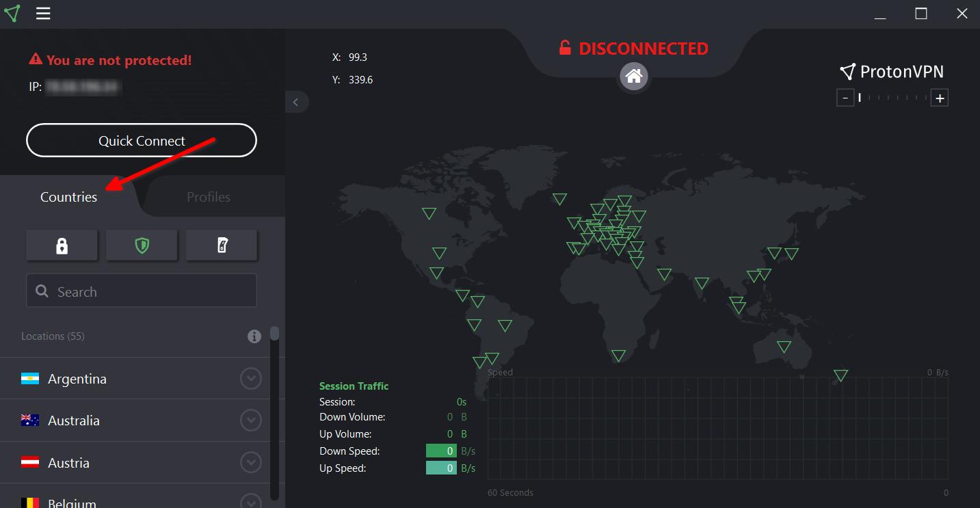This screenshot has height=508, width=980.
Task: Toggle Kill Switch button
Action: click(222, 245)
